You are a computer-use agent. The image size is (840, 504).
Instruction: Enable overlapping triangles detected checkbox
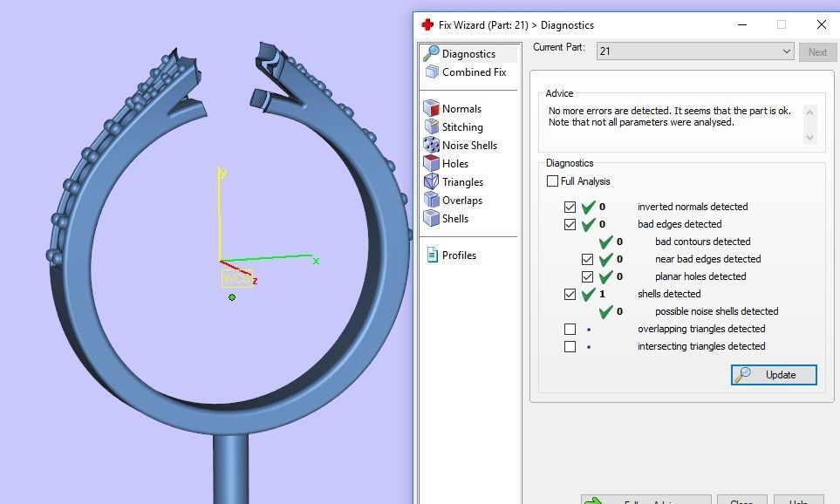[570, 329]
